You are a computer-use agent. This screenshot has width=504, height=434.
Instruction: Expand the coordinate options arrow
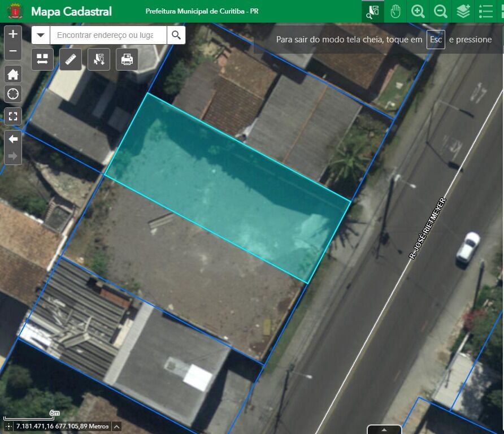[117, 427]
